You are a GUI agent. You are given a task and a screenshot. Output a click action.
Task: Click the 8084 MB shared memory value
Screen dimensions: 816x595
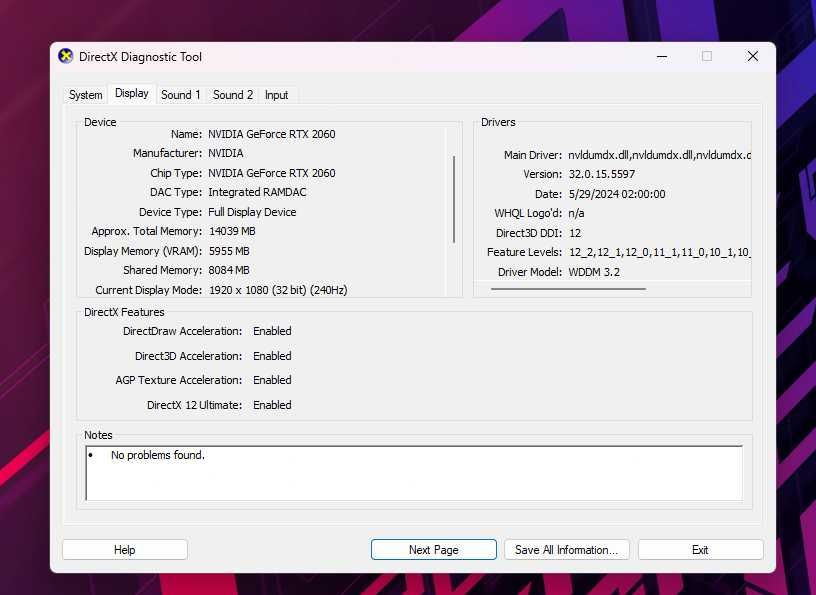click(229, 271)
